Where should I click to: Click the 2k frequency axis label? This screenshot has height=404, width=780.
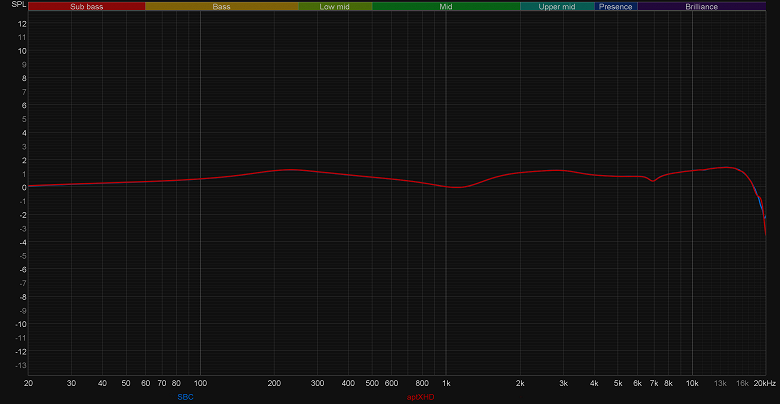(520, 383)
